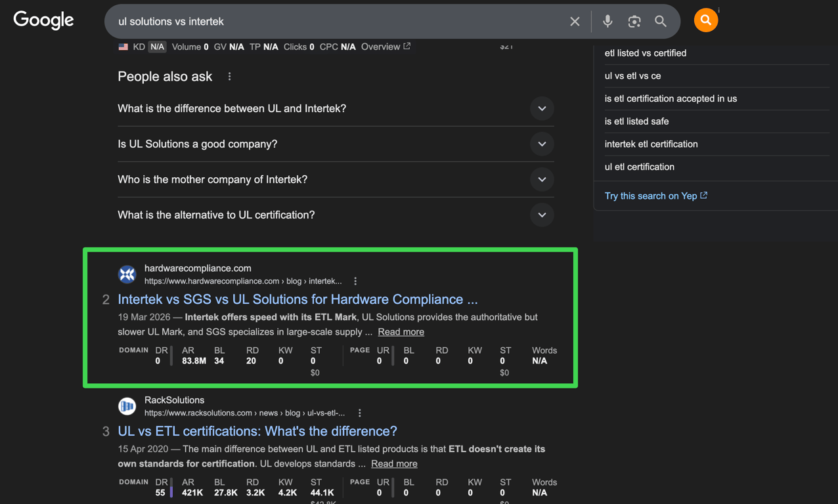This screenshot has width=838, height=504.
Task: Click the 'RackSolutions' site name
Action: click(x=174, y=400)
